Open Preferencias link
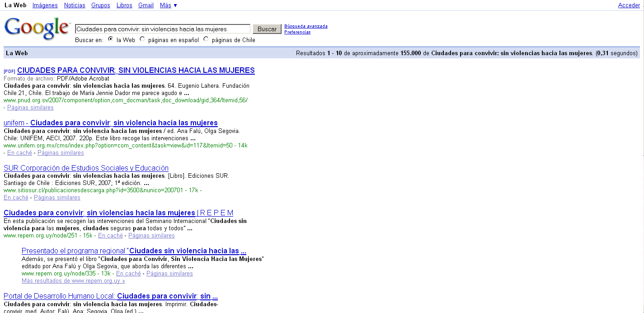 click(x=297, y=32)
